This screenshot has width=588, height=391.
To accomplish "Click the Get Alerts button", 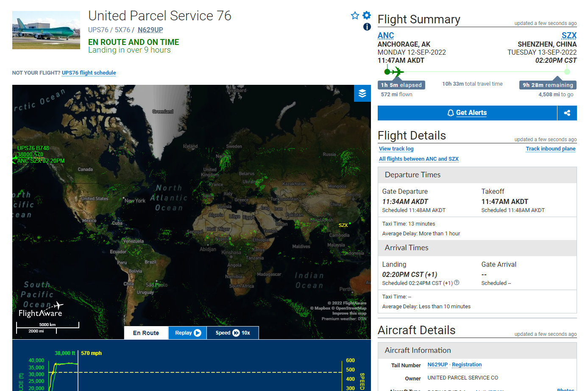I will [467, 113].
